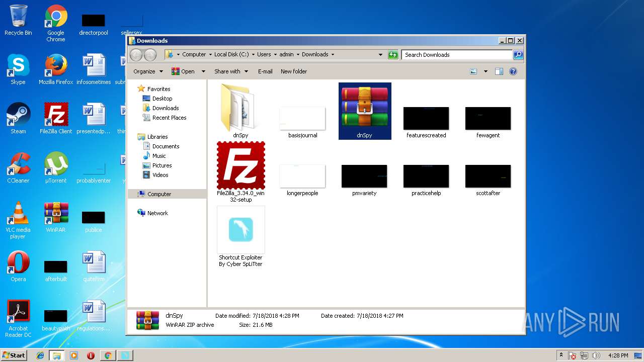
Task: Open the Mozilla Firefox desktop shortcut
Action: pos(56,69)
